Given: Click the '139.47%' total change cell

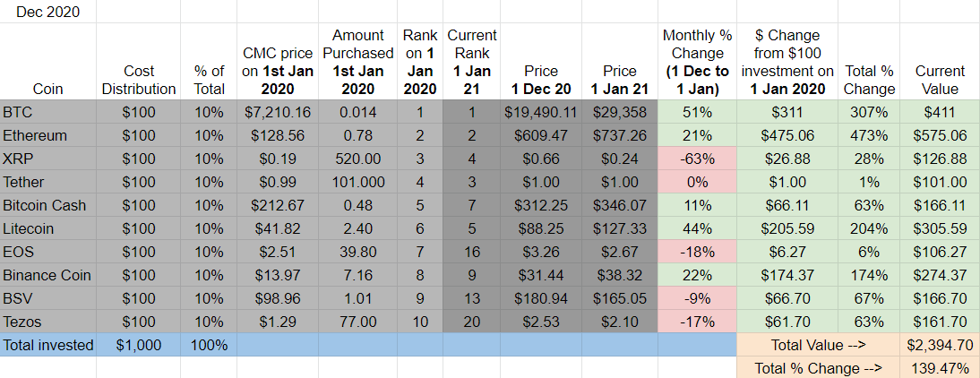Looking at the screenshot, I should pyautogui.click(x=941, y=367).
